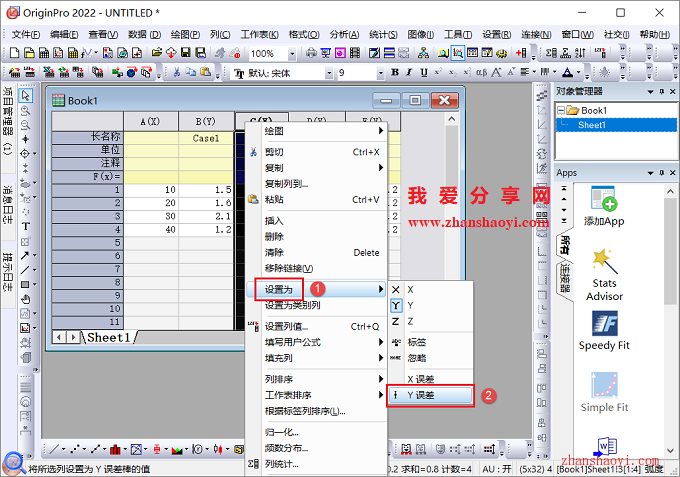Open the Stats Advisor app
This screenshot has width=680, height=477.
(x=604, y=275)
